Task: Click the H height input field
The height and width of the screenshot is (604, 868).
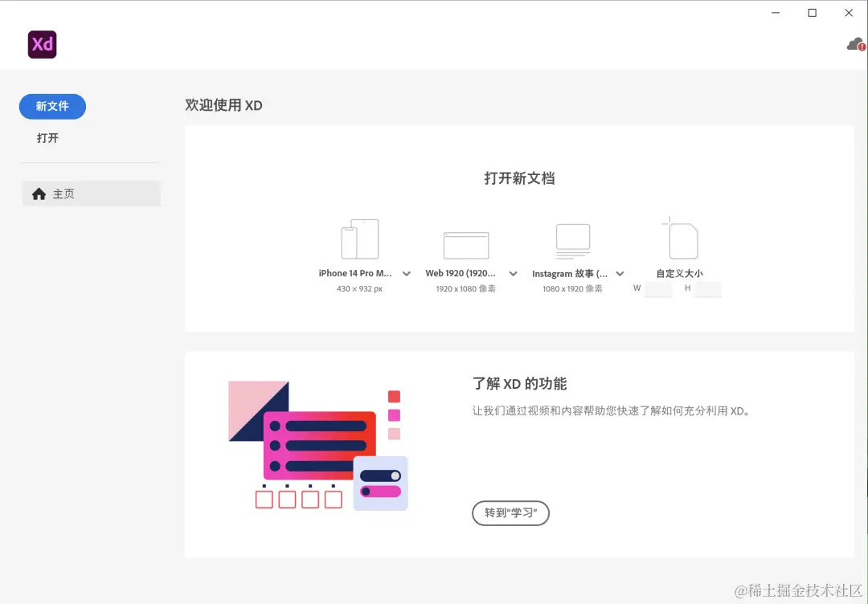Action: click(x=706, y=288)
